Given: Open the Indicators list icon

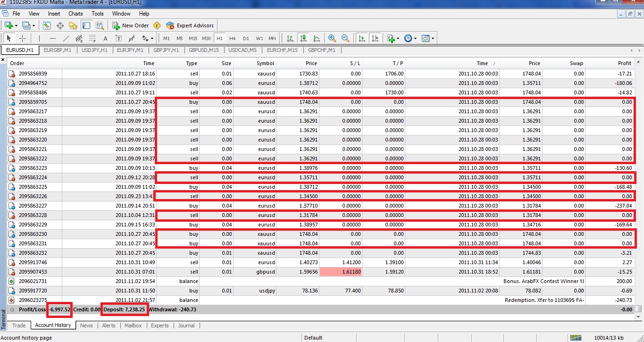Looking at the screenshot, I should point(390,38).
